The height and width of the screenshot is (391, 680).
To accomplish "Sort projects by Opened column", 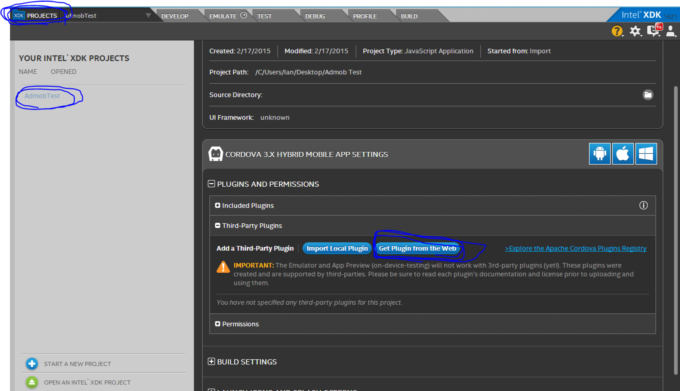I will point(63,72).
